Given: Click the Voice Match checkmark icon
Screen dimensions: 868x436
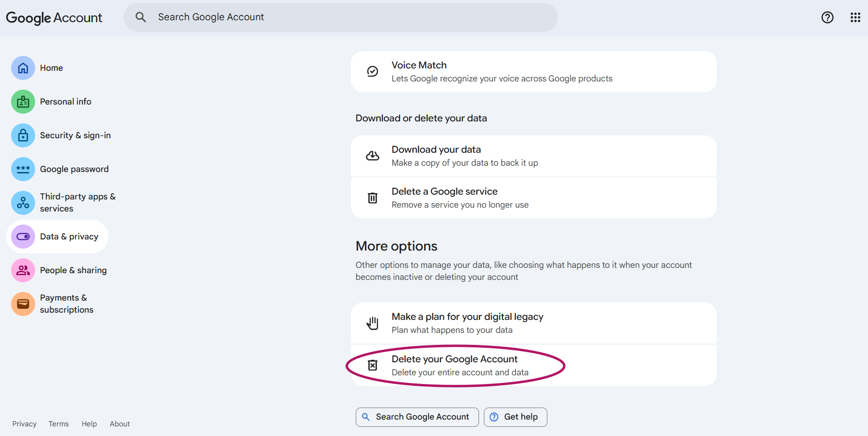Looking at the screenshot, I should tap(372, 71).
